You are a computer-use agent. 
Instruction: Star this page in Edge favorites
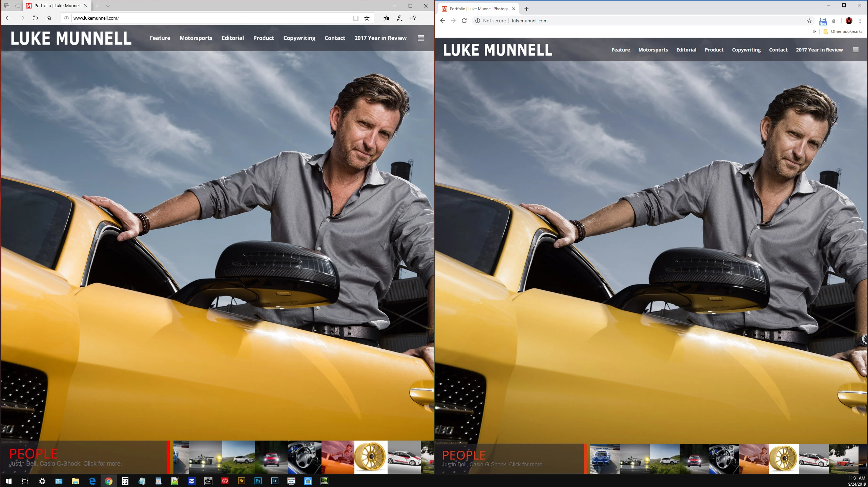pos(367,18)
